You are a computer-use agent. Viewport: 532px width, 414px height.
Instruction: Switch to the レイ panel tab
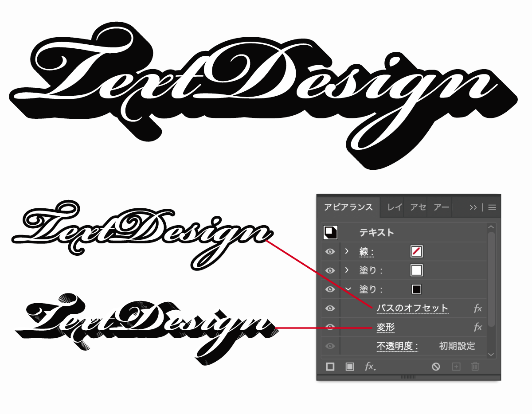395,207
